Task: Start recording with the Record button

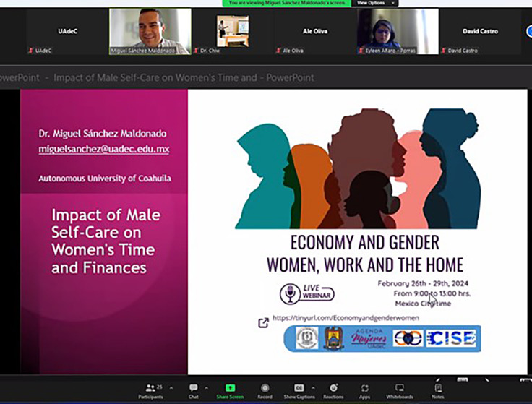Action: (x=265, y=390)
